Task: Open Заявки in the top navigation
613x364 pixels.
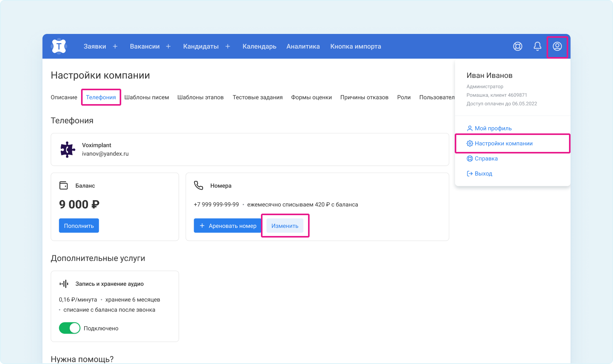Action: tap(95, 46)
